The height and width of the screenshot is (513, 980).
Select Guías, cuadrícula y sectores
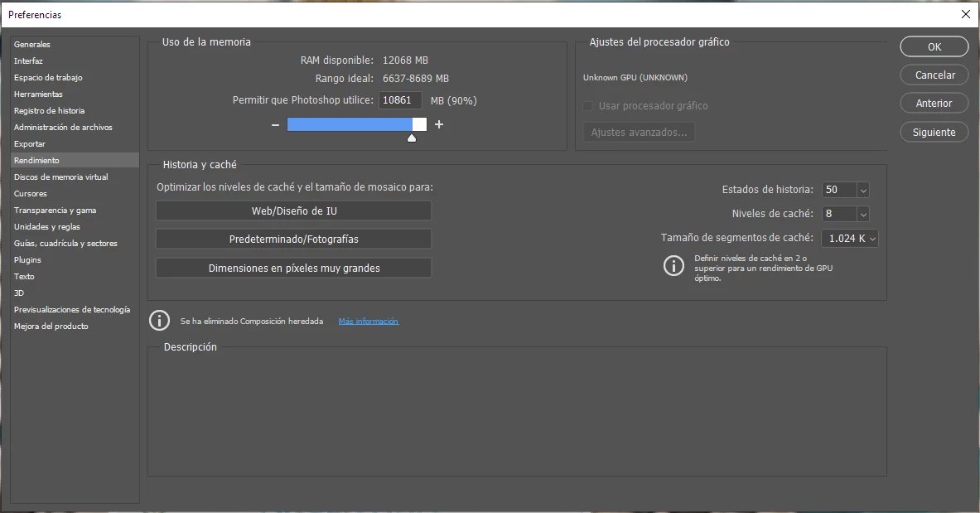click(x=65, y=244)
